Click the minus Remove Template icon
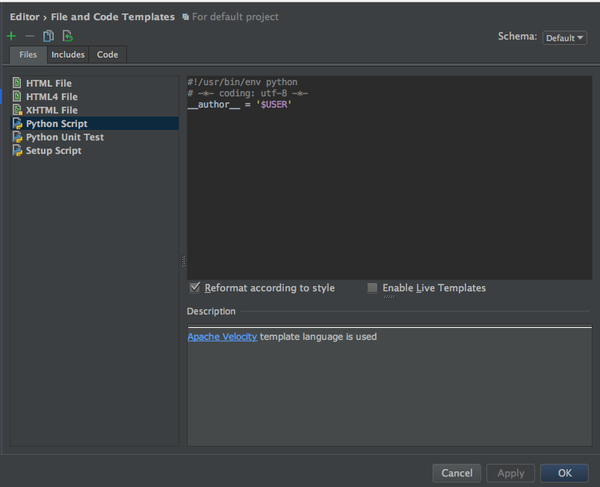 point(29,36)
